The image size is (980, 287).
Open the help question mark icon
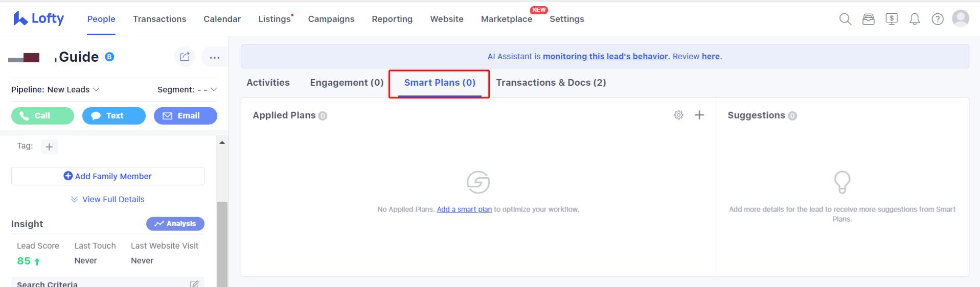pyautogui.click(x=938, y=19)
